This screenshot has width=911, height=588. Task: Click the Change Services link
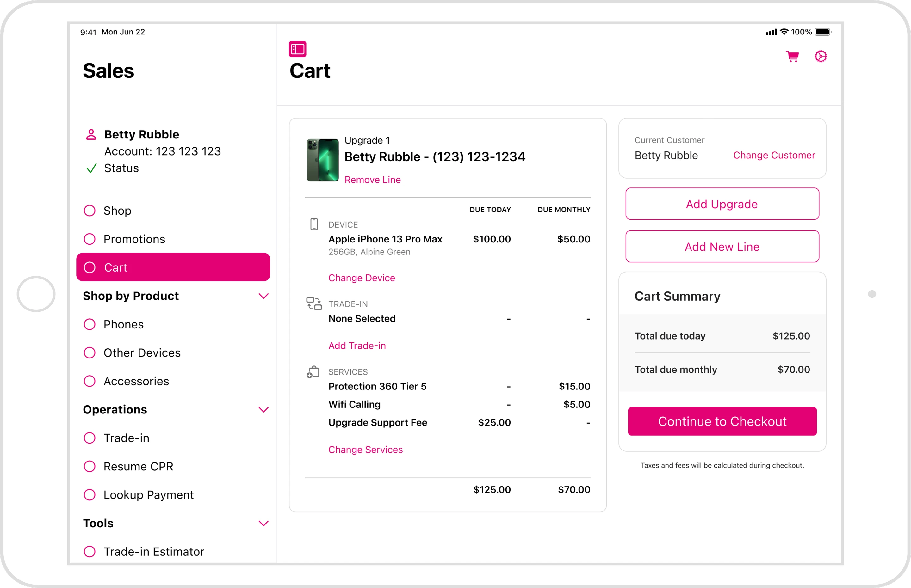365,450
